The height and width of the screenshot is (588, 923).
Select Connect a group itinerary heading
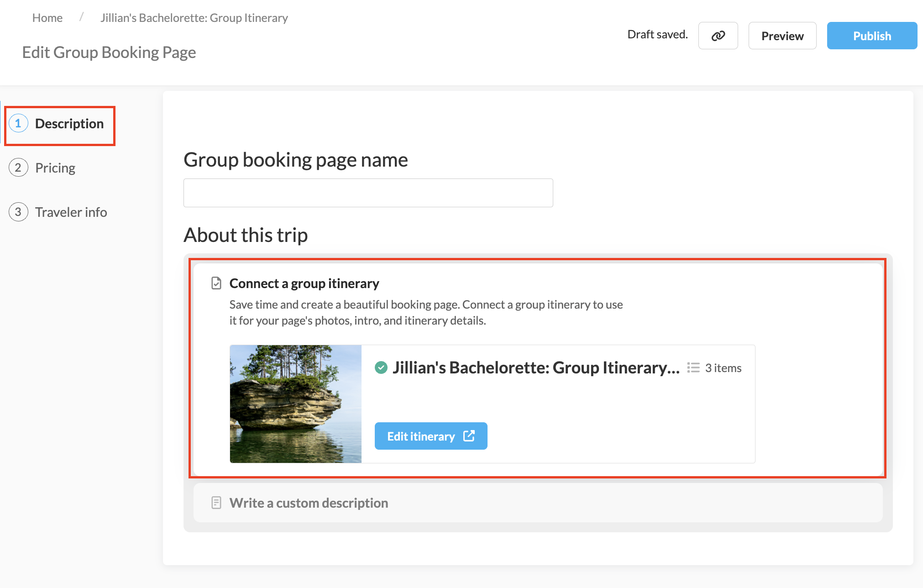click(304, 283)
